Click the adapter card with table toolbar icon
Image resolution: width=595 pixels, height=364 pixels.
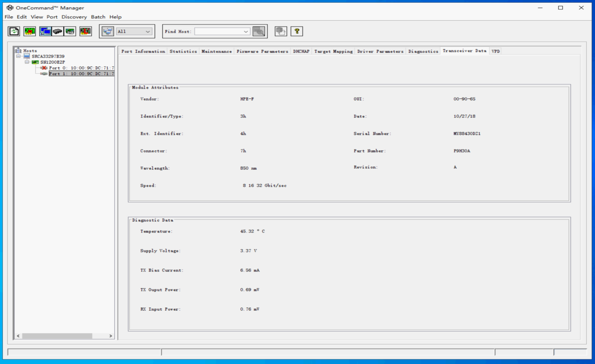click(70, 31)
